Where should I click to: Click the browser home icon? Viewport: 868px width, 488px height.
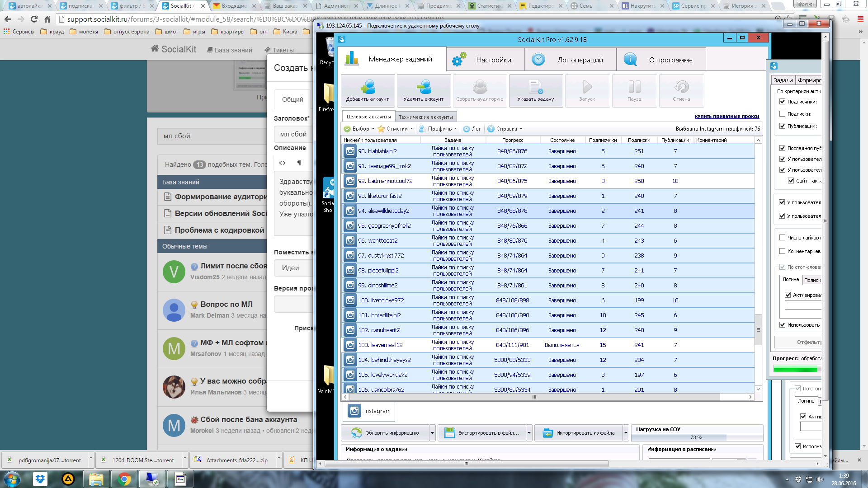(47, 19)
